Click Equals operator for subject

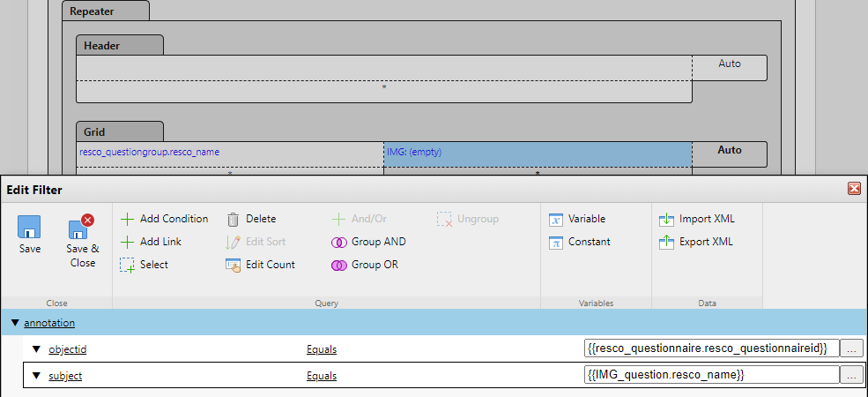[322, 376]
